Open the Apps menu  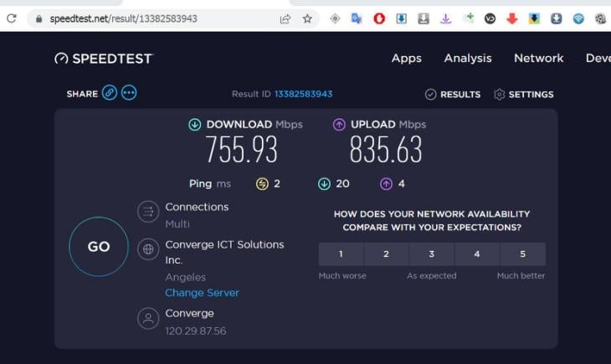pos(407,59)
